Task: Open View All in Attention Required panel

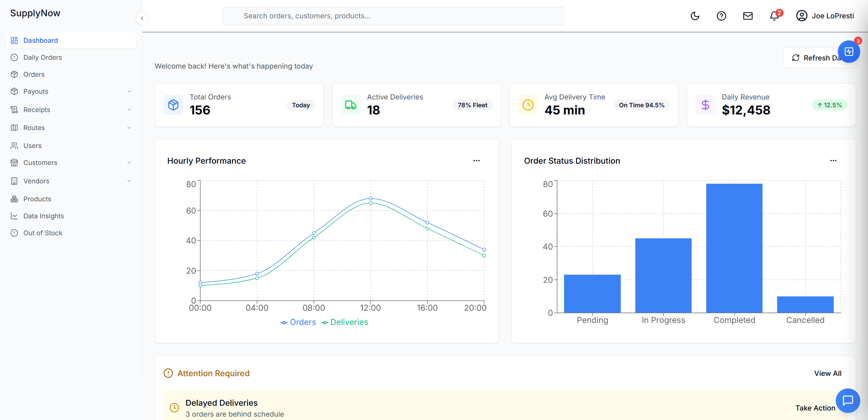Action: coord(827,373)
